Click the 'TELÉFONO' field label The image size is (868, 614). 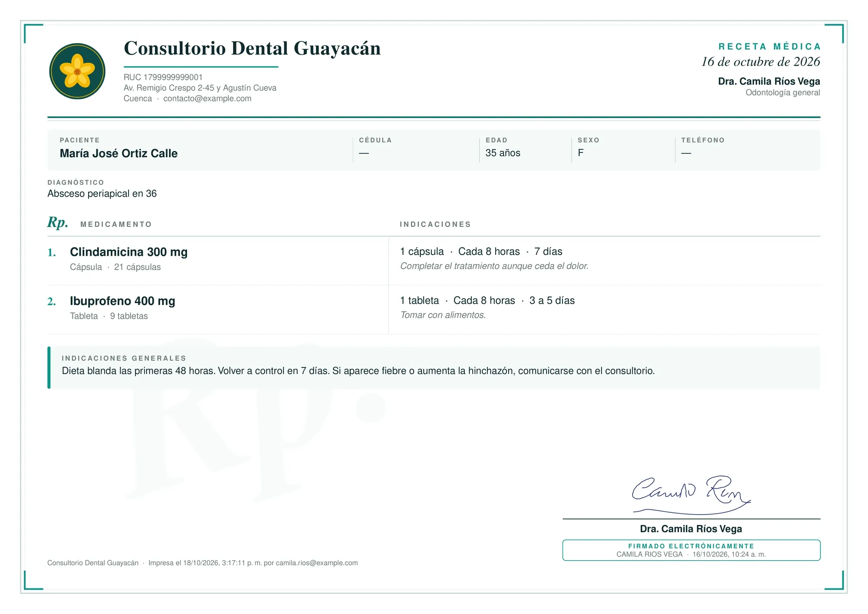[703, 140]
